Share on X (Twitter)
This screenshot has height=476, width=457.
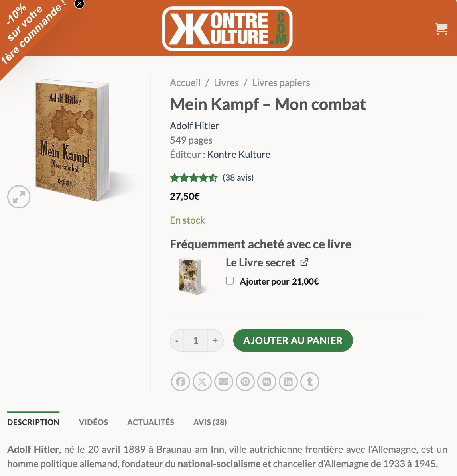click(202, 381)
